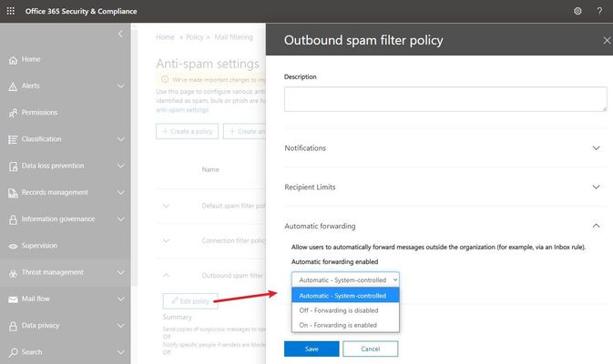Click the Information governance lock icon
The image size is (613, 364).
point(13,219)
